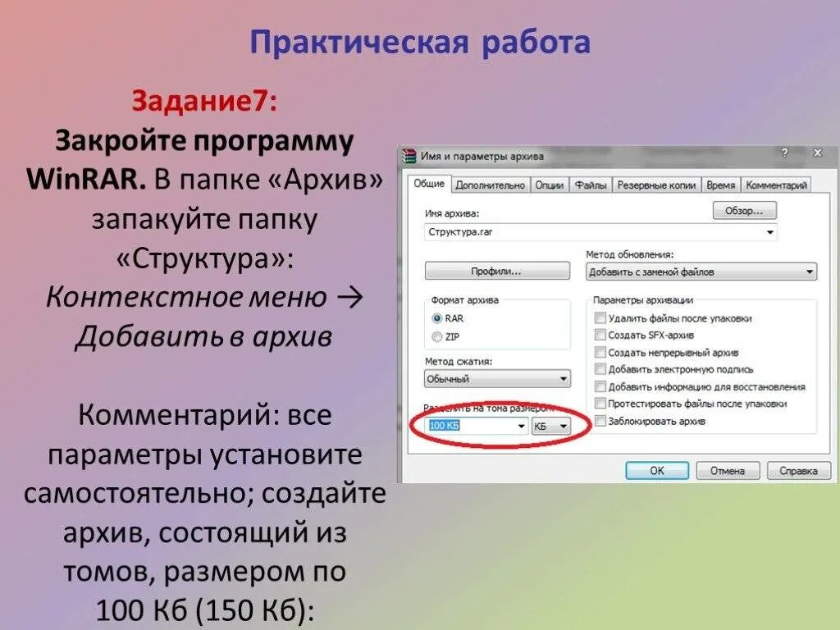
Task: Open help with the Справка button
Action: (798, 470)
